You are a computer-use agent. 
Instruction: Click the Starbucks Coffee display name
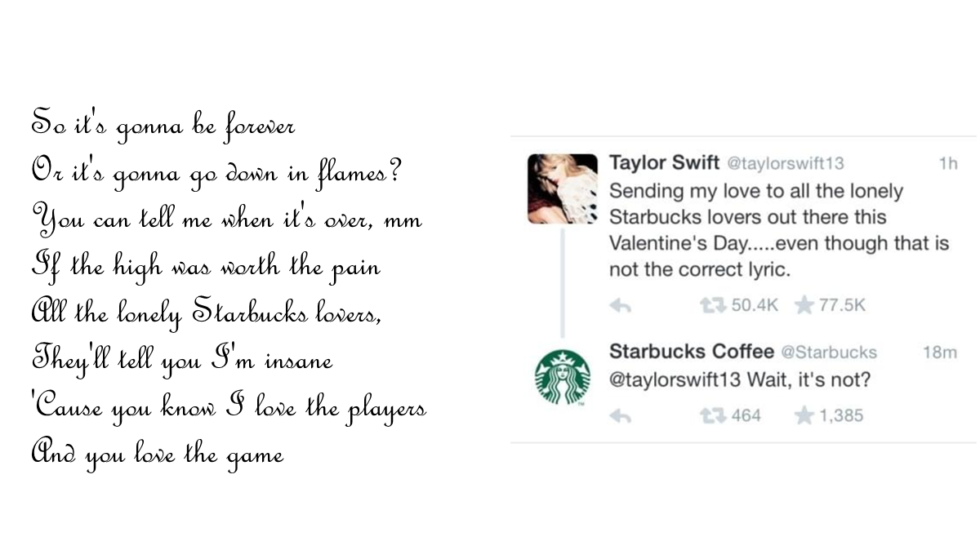[692, 352]
